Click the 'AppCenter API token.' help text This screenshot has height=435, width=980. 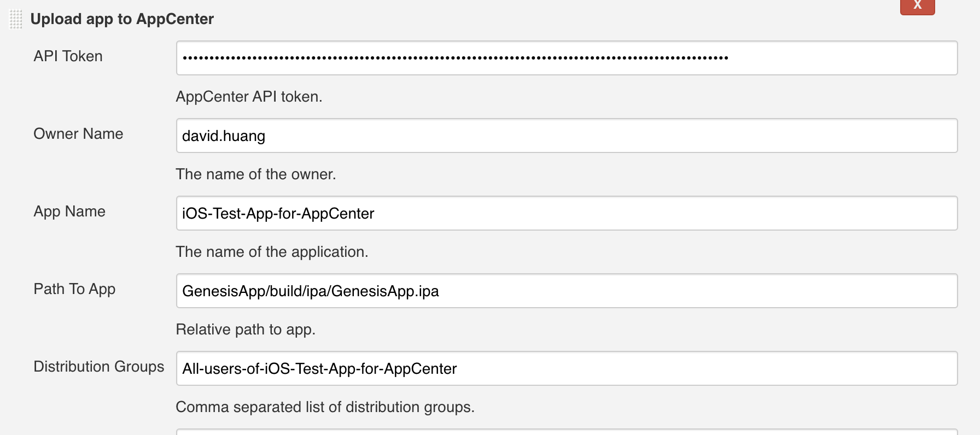click(249, 97)
